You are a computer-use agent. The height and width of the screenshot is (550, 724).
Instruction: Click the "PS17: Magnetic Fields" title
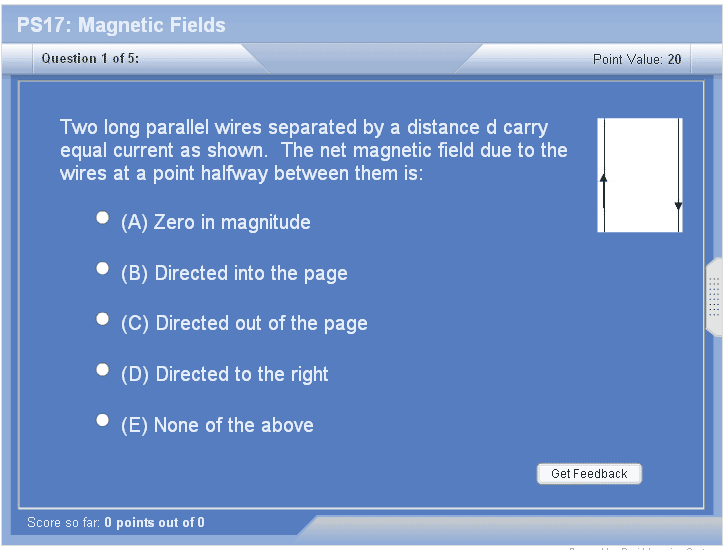121,26
